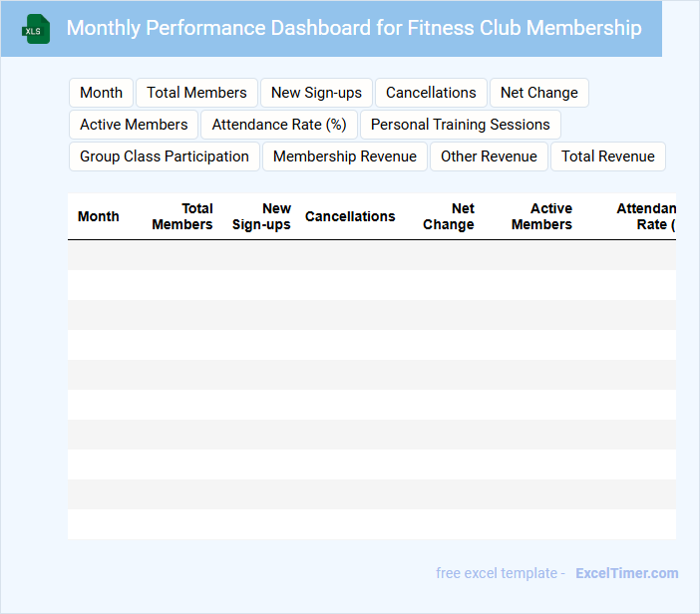
Task: Choose the Group Class Participation tag
Action: 165,156
